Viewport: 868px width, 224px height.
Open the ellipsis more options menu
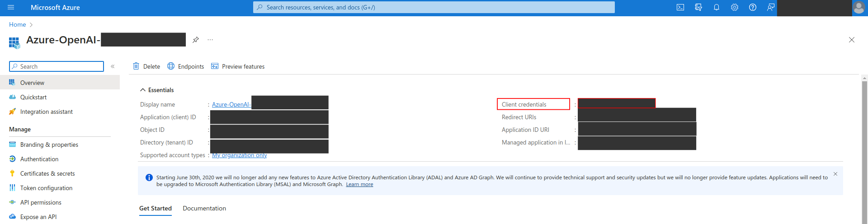tap(210, 40)
